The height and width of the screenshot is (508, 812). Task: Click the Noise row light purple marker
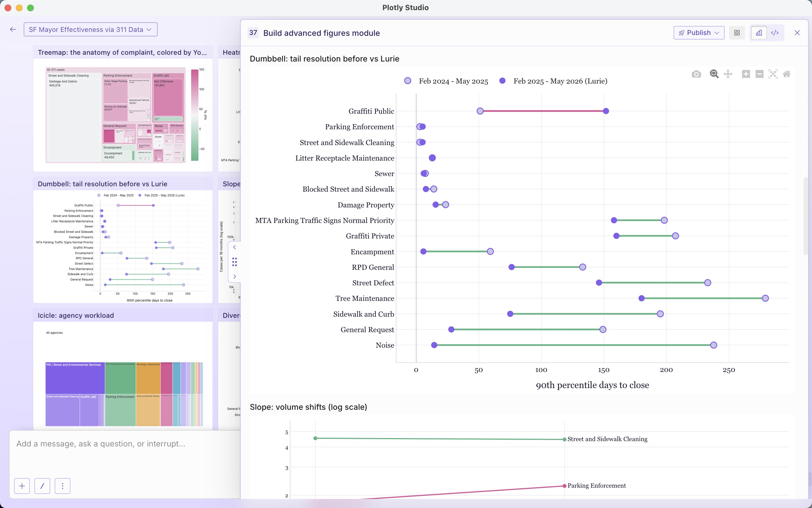[714, 345]
